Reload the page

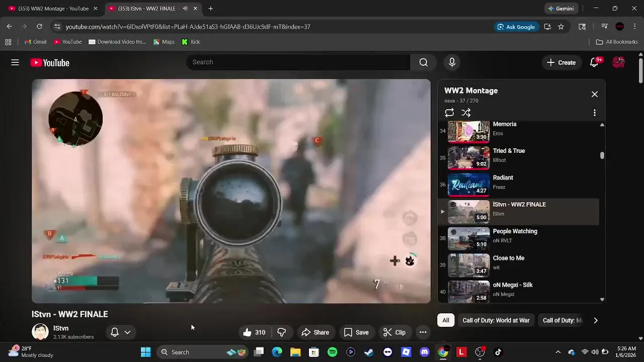coord(39,27)
